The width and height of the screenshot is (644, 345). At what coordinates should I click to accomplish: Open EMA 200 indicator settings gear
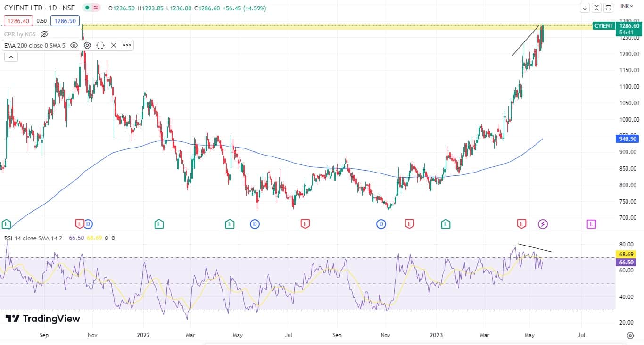pyautogui.click(x=87, y=45)
